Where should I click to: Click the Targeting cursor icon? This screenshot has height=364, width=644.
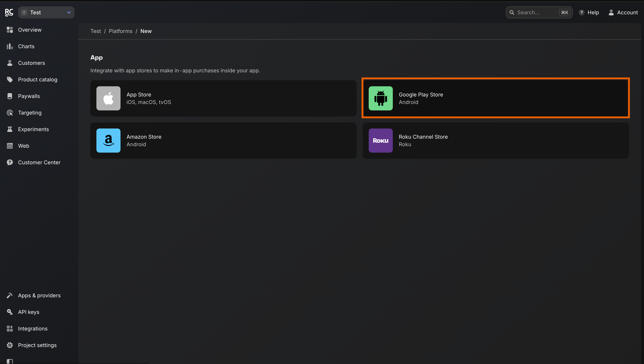[10, 113]
